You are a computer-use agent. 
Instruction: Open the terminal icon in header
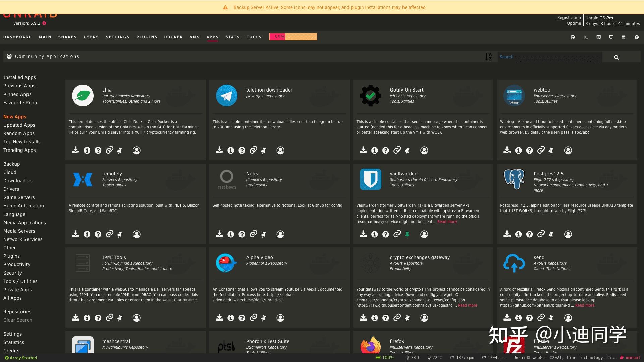[x=586, y=37]
